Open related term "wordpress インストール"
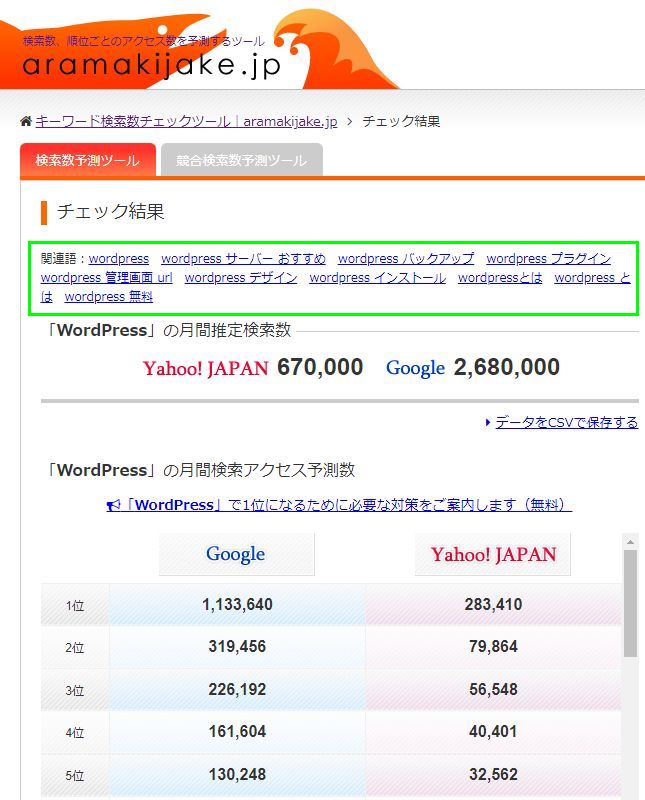This screenshot has height=800, width=645. pos(378,278)
